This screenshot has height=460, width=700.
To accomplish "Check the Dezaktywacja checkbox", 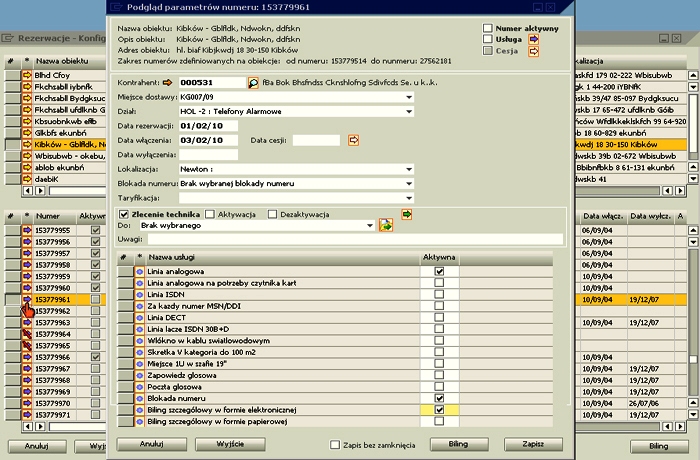I will 272,214.
